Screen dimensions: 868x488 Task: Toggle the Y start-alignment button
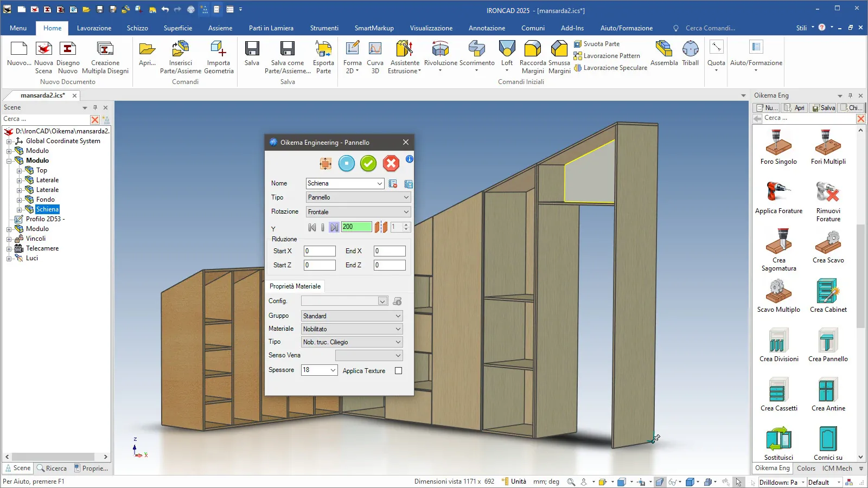[312, 227]
